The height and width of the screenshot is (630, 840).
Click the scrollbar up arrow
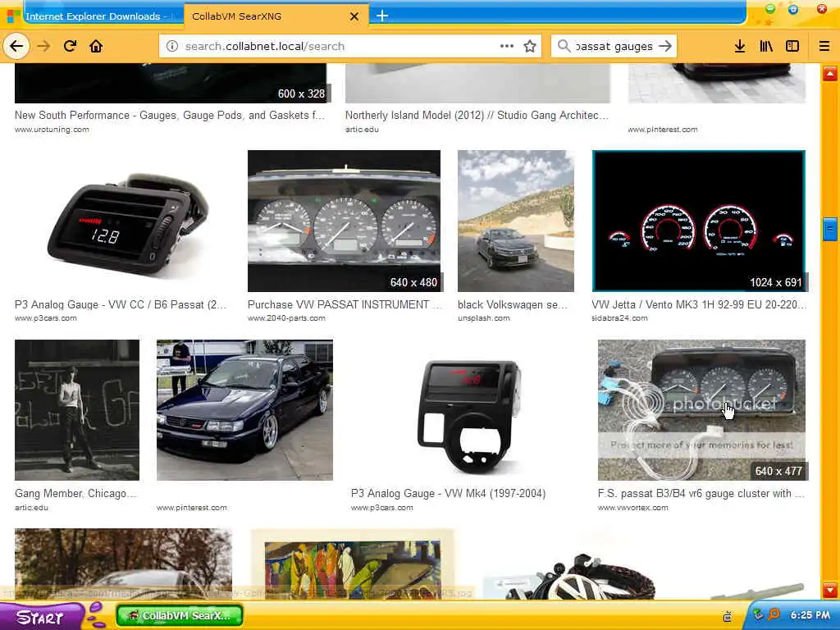click(830, 73)
